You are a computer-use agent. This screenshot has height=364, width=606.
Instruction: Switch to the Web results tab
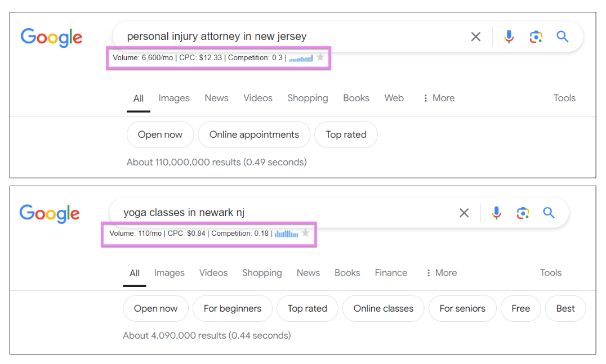click(394, 98)
